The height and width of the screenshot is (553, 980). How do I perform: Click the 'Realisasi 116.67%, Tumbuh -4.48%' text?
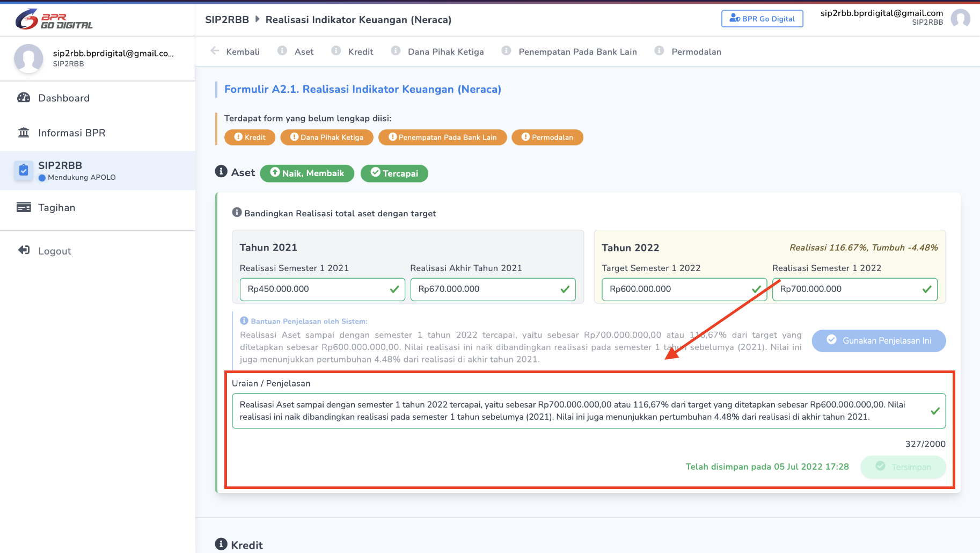tap(864, 248)
